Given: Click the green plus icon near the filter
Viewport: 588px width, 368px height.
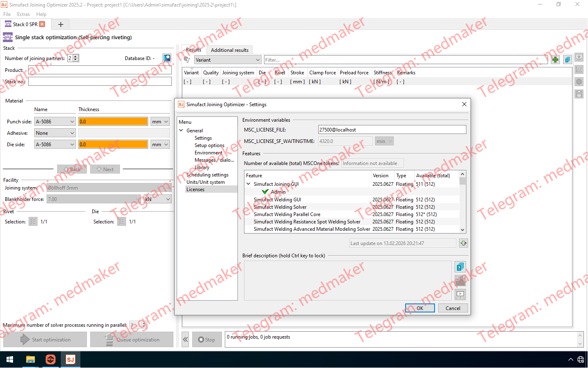Looking at the screenshot, I should pyautogui.click(x=555, y=59).
